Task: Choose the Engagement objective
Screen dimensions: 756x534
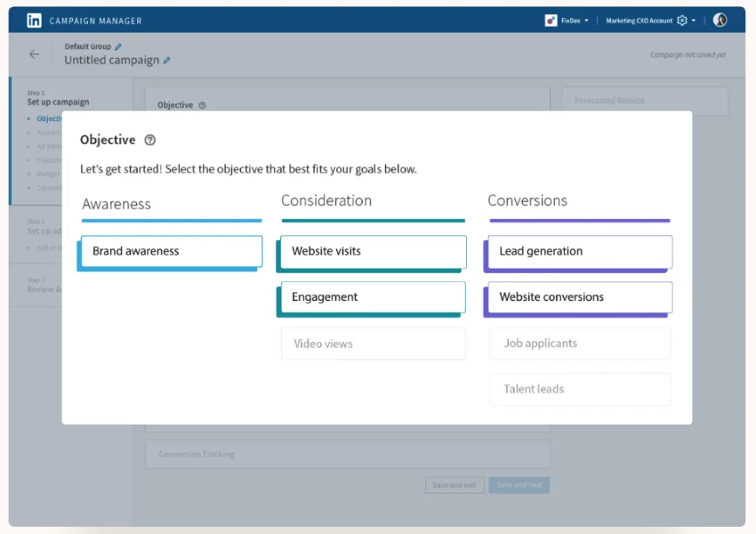Action: coord(374,297)
